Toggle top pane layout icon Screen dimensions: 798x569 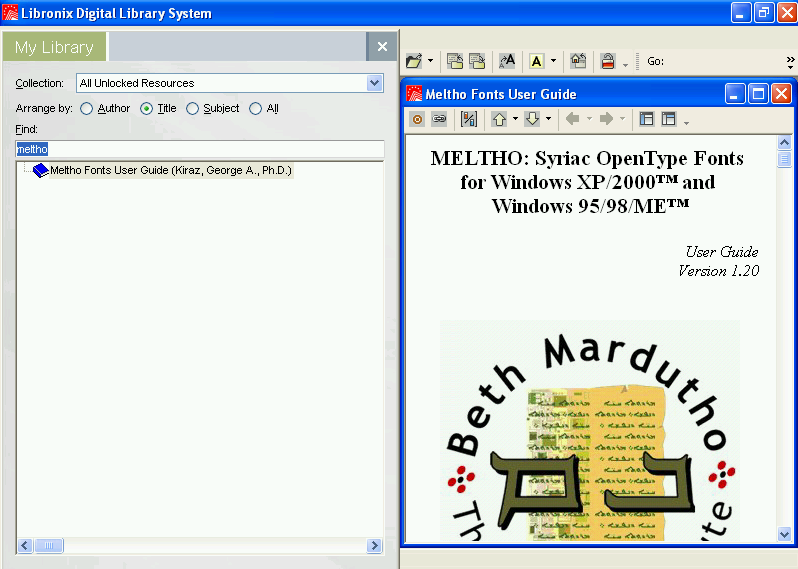coord(668,119)
